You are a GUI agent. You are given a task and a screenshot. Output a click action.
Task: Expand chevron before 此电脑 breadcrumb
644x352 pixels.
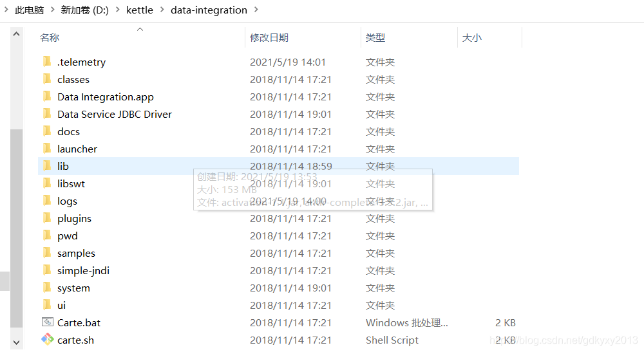pyautogui.click(x=6, y=10)
